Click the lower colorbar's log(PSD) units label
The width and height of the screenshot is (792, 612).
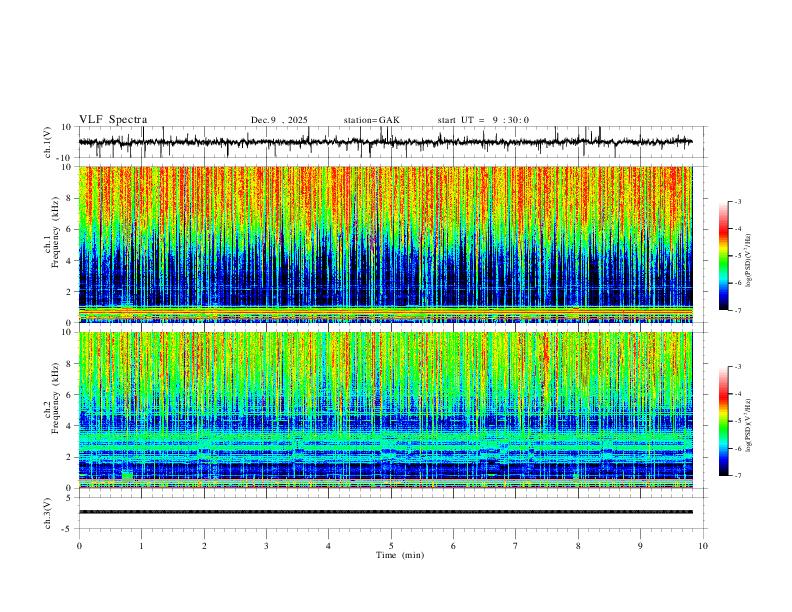coord(749,425)
